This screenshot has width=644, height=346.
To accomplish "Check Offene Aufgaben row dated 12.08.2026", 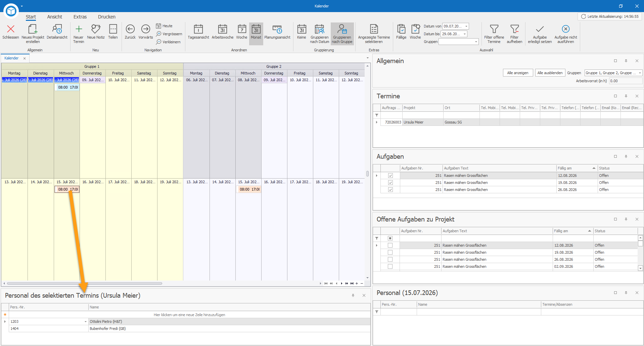I will (x=390, y=245).
